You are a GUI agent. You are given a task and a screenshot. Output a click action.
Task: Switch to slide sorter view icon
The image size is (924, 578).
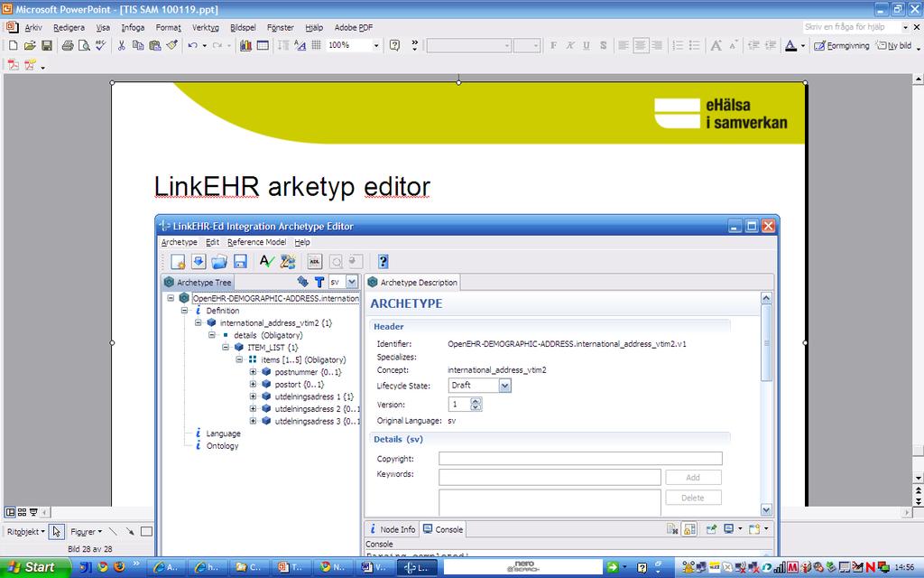(22, 512)
